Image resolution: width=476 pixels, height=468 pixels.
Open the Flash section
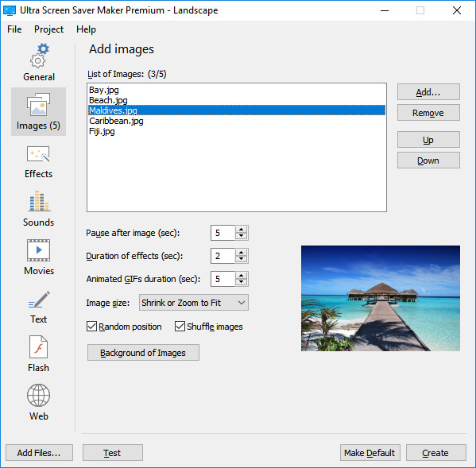[39, 354]
